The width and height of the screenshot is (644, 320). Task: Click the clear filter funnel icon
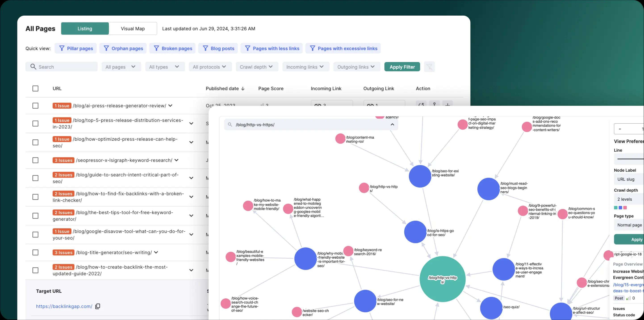tap(429, 67)
